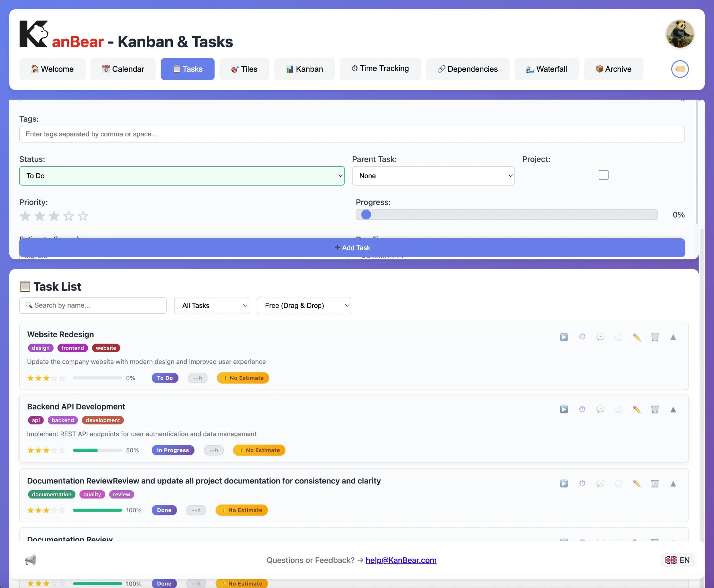Delete the Website Redesign task

655,337
